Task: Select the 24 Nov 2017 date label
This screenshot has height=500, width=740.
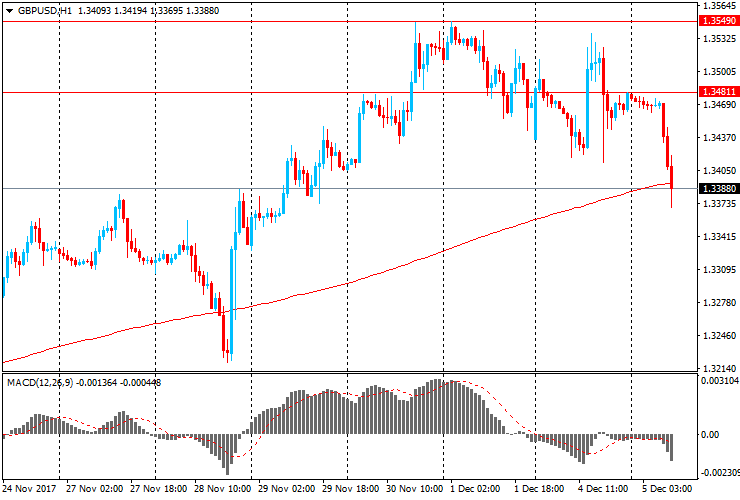Action: click(29, 489)
